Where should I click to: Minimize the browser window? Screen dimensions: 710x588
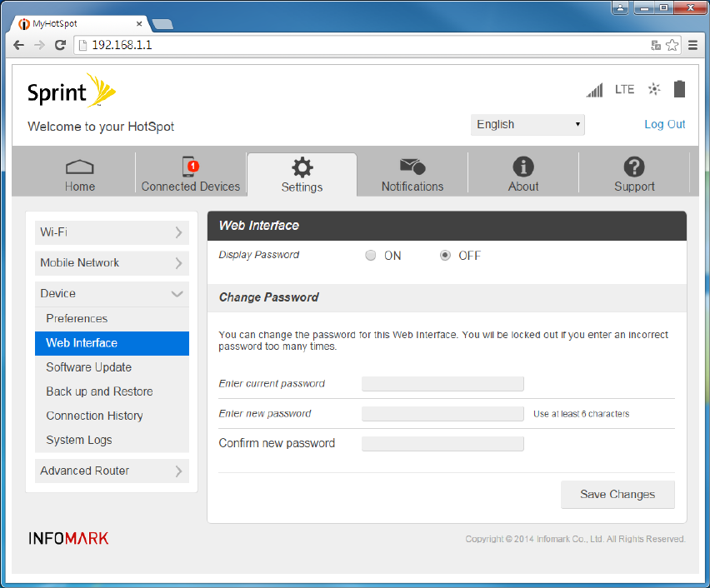click(643, 7)
